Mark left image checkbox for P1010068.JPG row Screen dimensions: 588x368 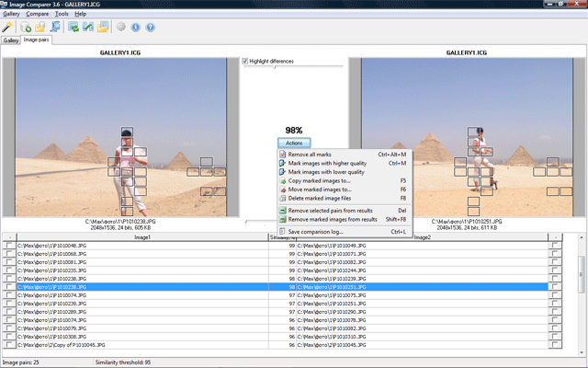tap(9, 254)
